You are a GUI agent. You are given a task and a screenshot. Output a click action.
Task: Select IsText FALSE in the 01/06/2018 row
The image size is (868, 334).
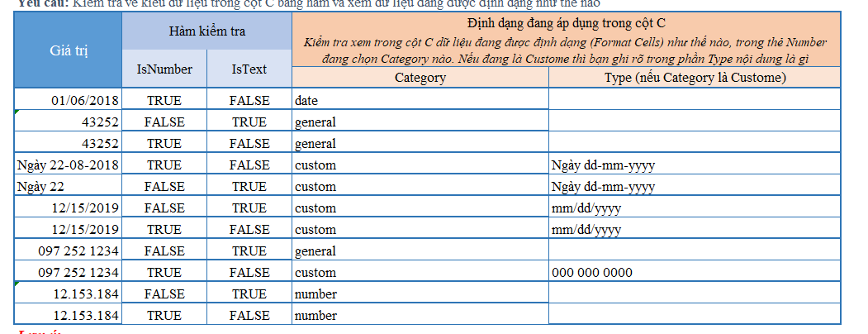click(x=249, y=100)
